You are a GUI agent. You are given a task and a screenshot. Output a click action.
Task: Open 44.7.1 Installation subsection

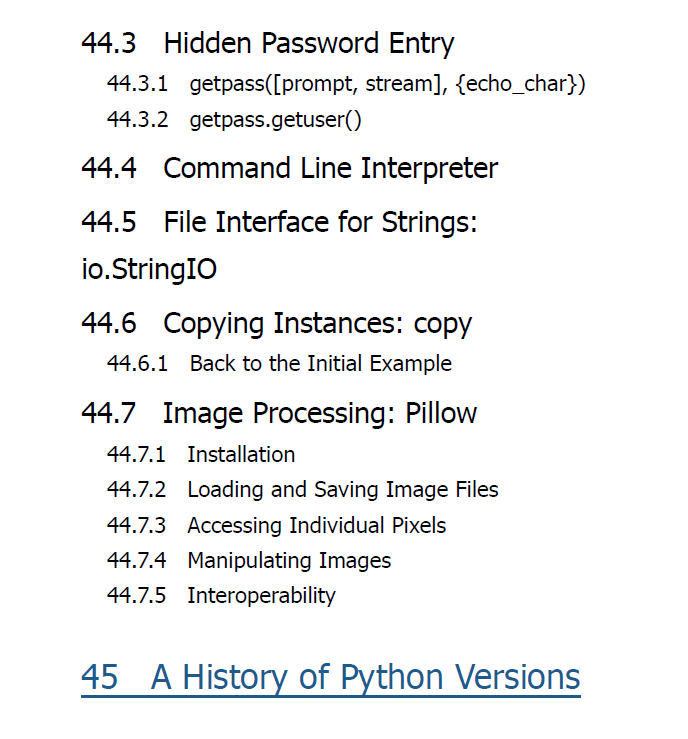[201, 455]
